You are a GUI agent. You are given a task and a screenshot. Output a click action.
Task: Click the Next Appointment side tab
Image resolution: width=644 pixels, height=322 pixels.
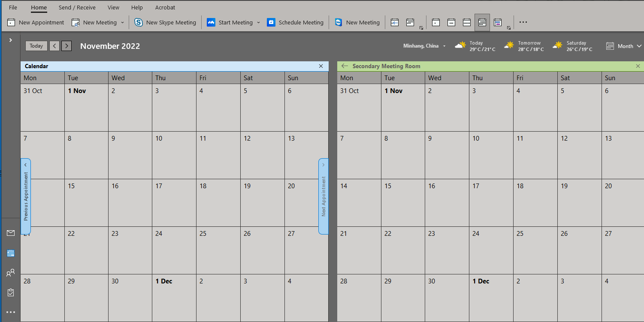pos(324,196)
